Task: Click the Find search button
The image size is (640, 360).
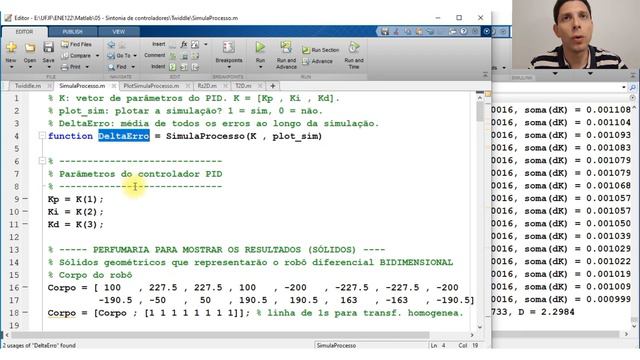Action: click(117, 67)
